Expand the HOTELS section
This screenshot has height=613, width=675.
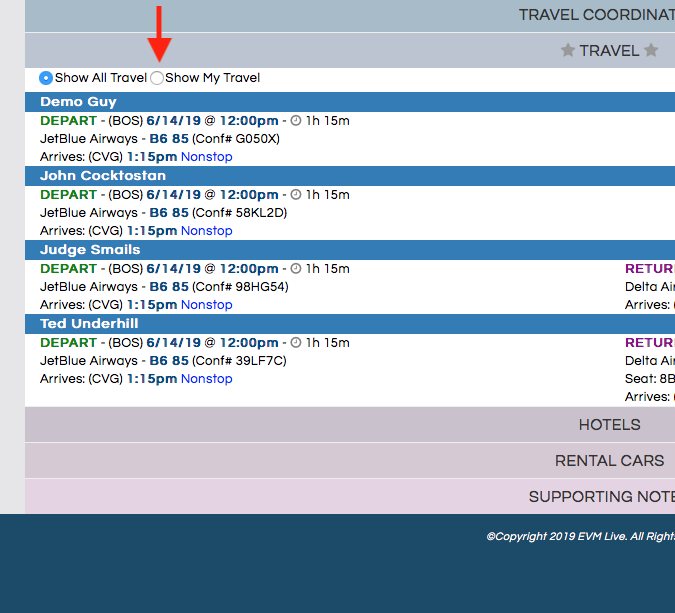[x=609, y=425]
